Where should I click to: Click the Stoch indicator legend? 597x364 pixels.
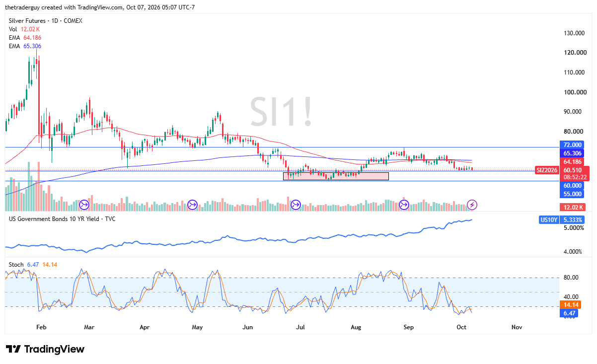click(x=33, y=265)
